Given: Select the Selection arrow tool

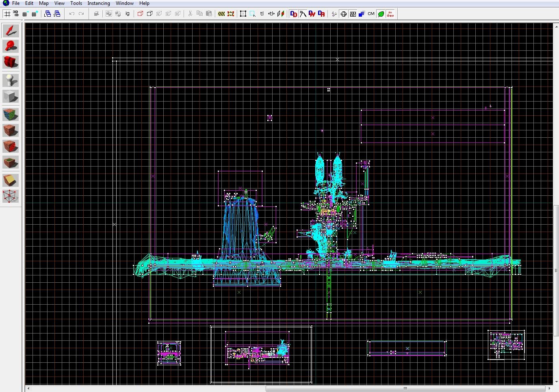Looking at the screenshot, I should pos(11,31).
